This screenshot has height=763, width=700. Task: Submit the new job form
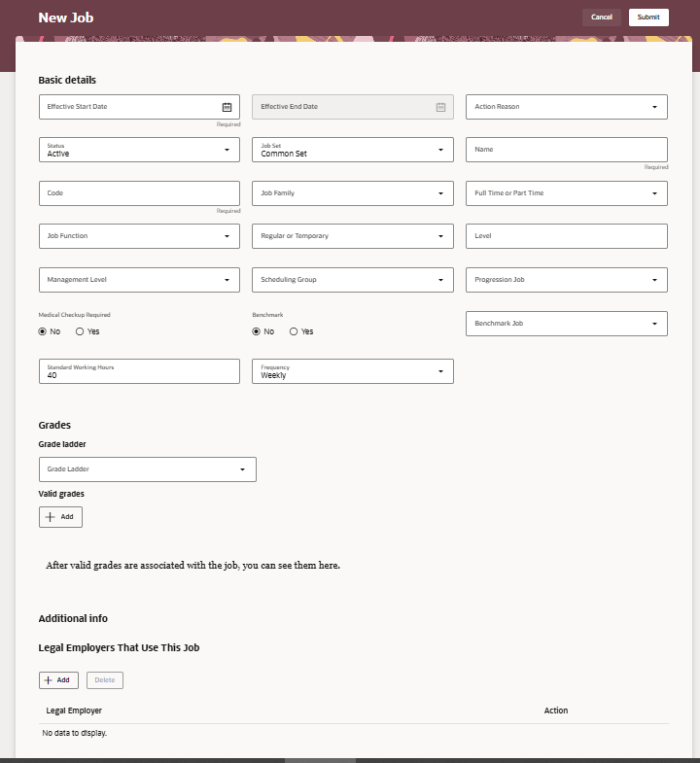click(x=648, y=17)
